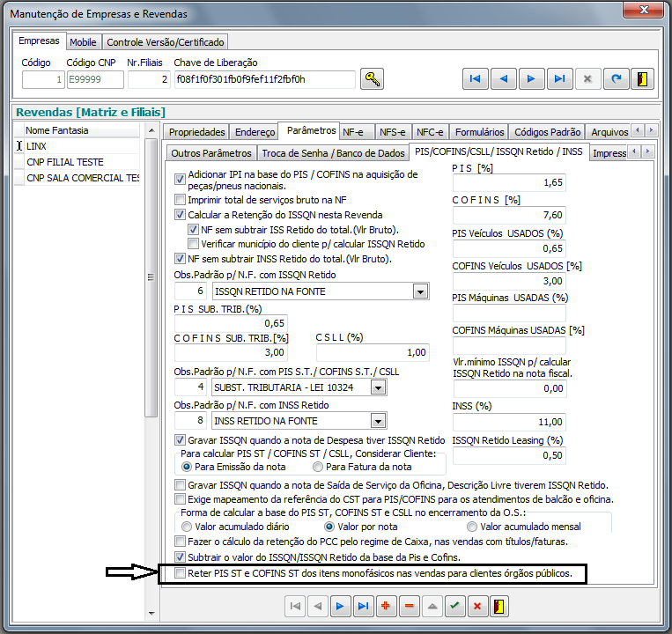This screenshot has width=672, height=634.
Task: Switch to Outros Parâmetros sub-tab
Action: (x=211, y=153)
